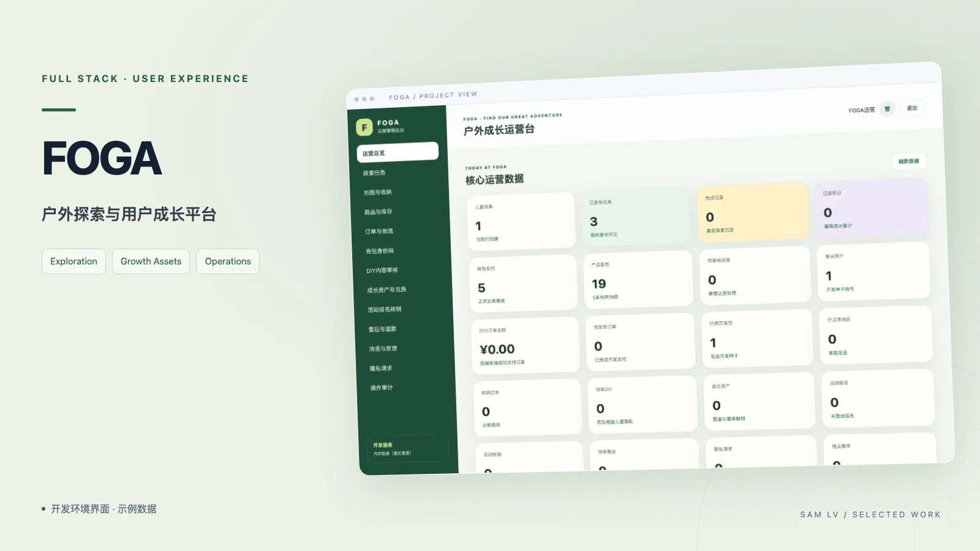Open 背包身份码 in the sidebar

coord(380,251)
